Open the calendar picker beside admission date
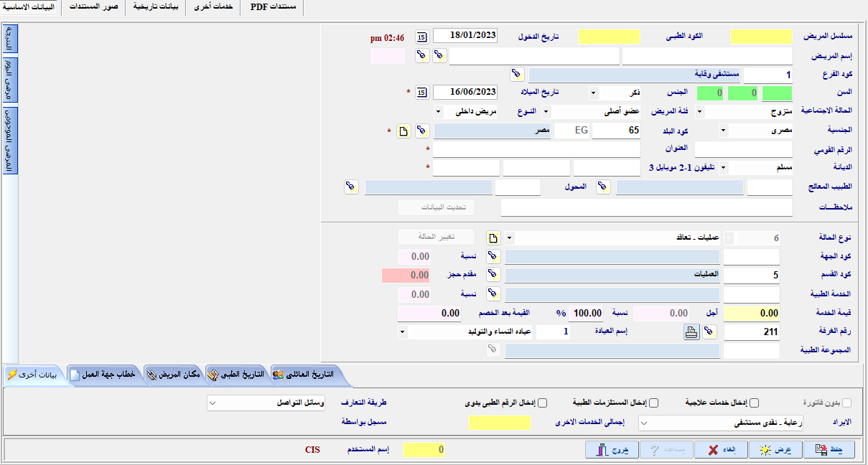The width and height of the screenshot is (868, 465). click(x=422, y=37)
